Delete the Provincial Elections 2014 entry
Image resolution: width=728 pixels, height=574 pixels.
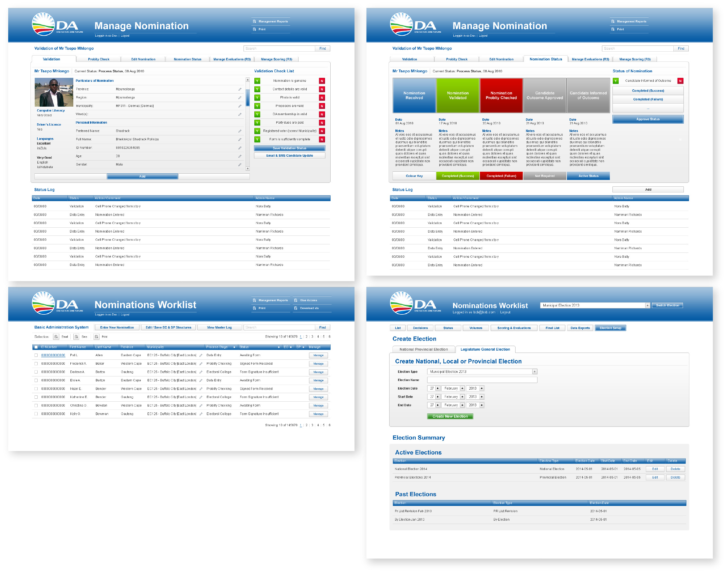(x=675, y=478)
